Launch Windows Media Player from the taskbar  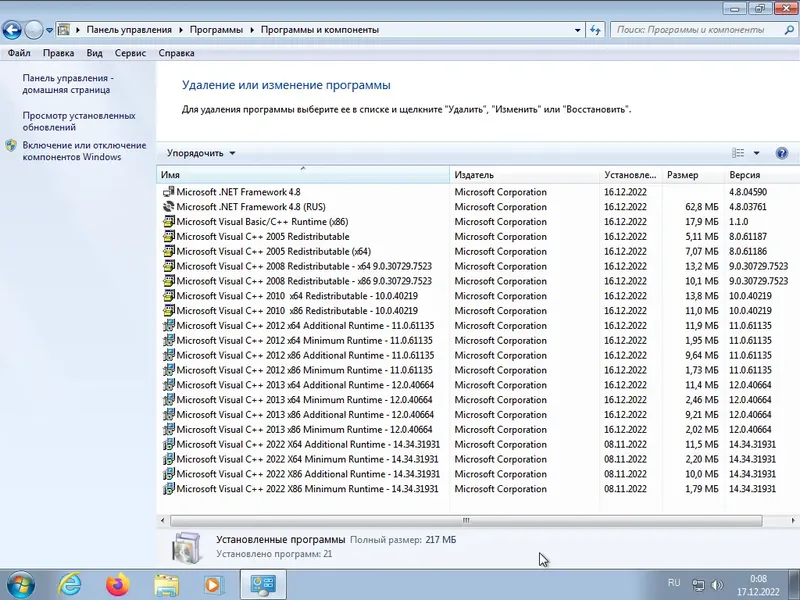pos(213,585)
